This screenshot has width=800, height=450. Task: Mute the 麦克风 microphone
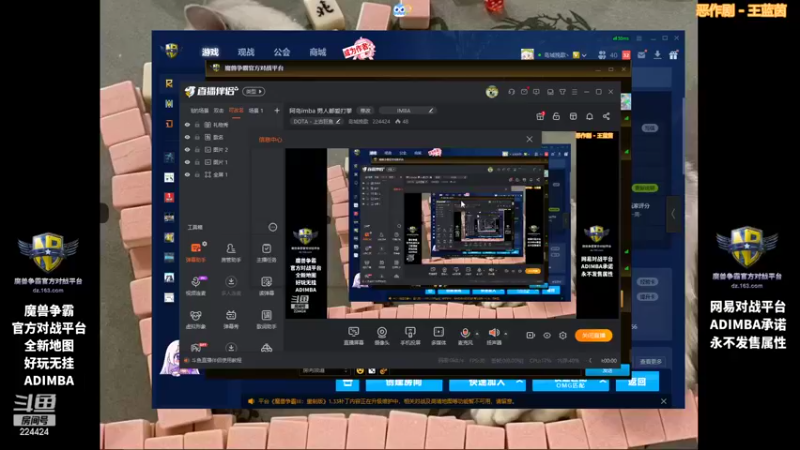[465, 336]
